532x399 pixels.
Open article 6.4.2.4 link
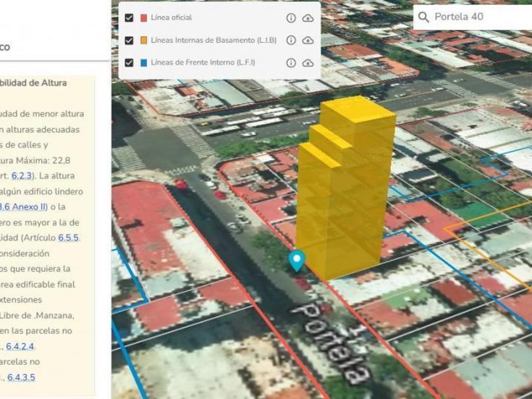pyautogui.click(x=20, y=346)
